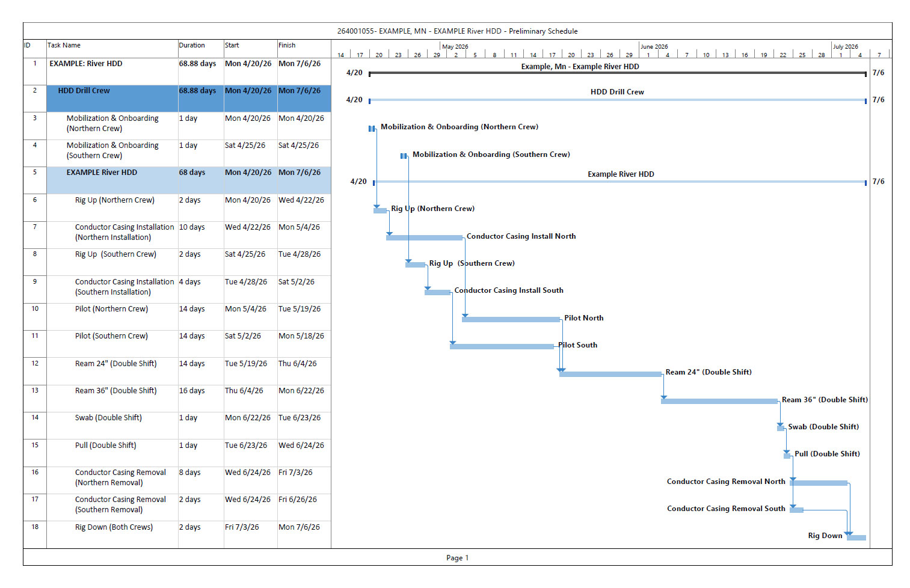Select the Pull (Double Shift) bar
This screenshot has height=588, width=910.
click(x=787, y=454)
